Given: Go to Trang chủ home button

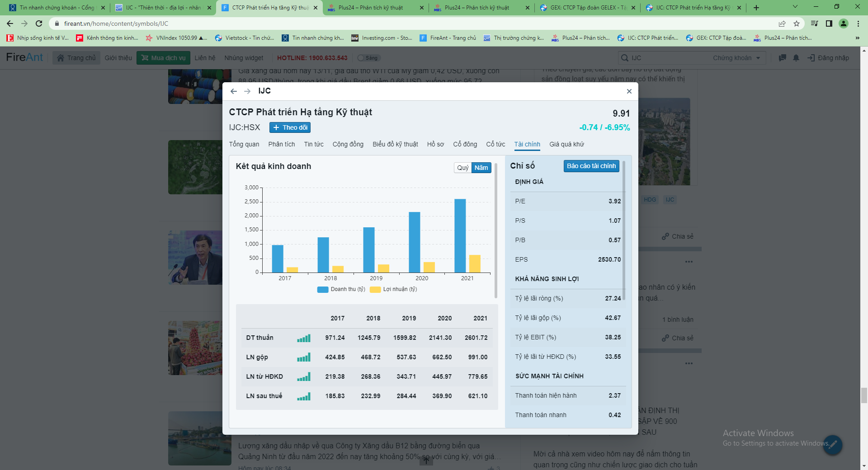Looking at the screenshot, I should click(76, 58).
